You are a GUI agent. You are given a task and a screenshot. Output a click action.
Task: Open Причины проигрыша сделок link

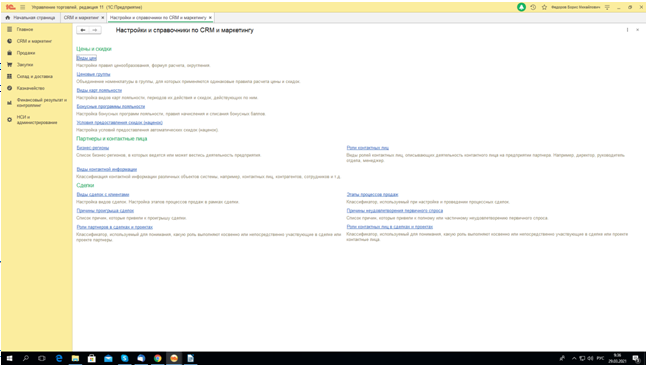click(x=105, y=210)
